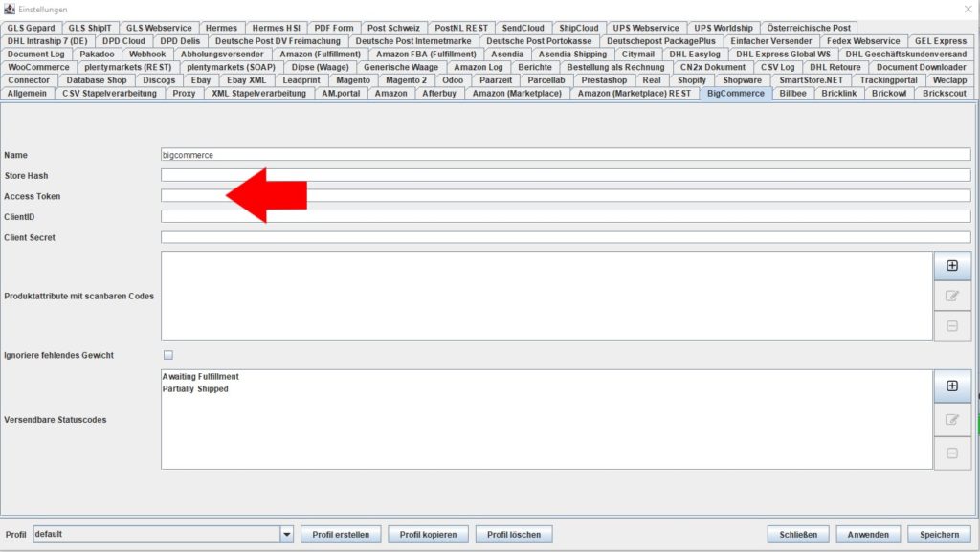Close the Einstellungen window

tap(968, 10)
